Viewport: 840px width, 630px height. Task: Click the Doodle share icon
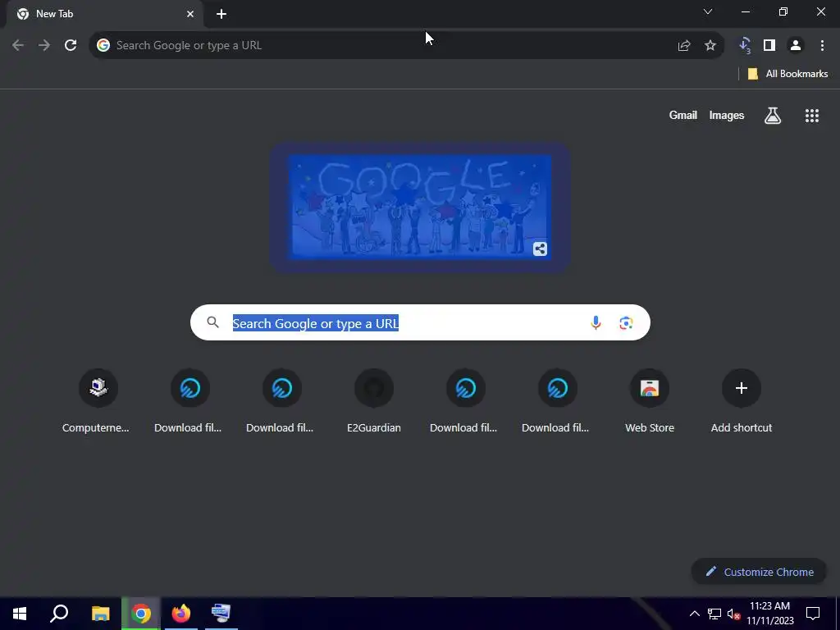point(540,249)
